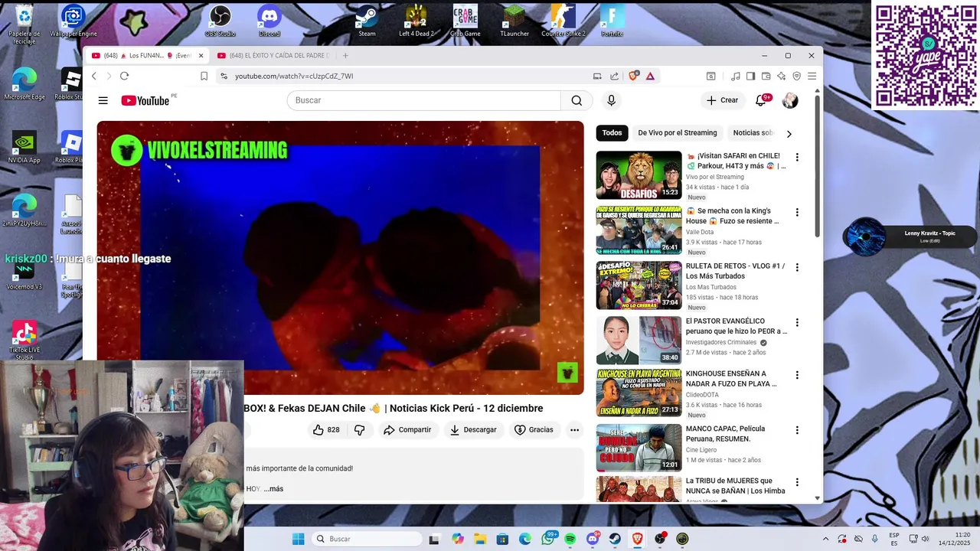The height and width of the screenshot is (551, 980).
Task: Open the YouTube account avatar menu
Action: tap(790, 100)
